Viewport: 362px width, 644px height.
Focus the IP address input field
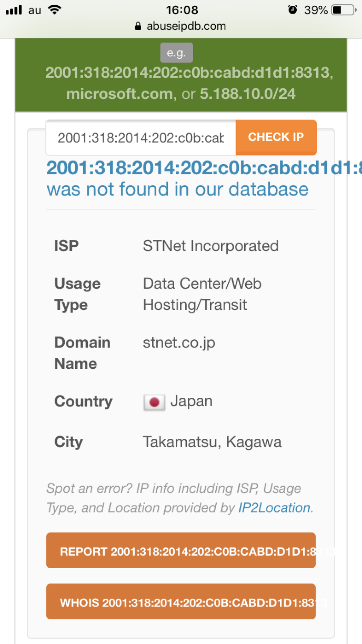(141, 138)
